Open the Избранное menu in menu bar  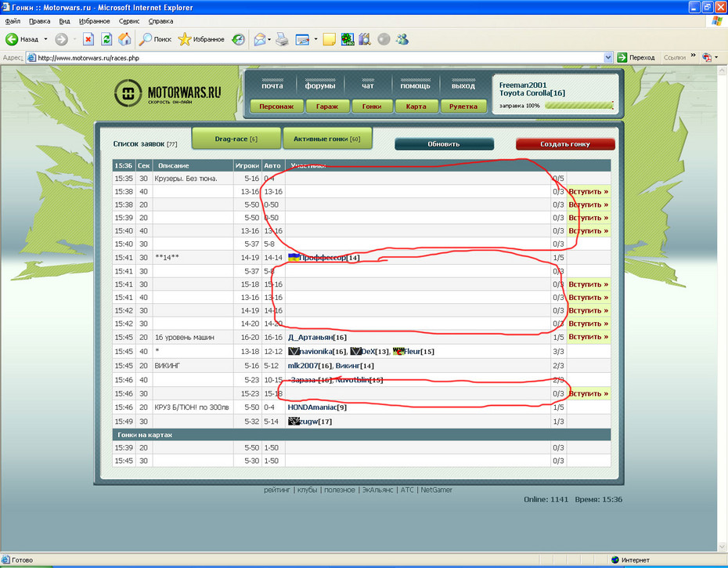click(x=94, y=21)
